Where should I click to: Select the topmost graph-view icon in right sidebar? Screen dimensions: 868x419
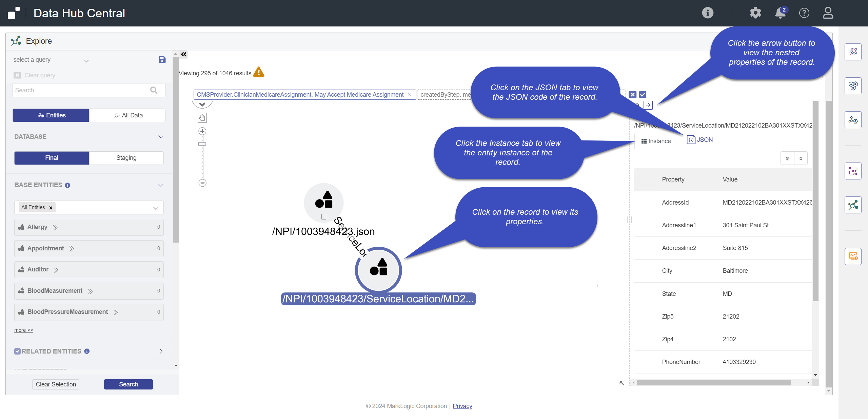point(854,52)
